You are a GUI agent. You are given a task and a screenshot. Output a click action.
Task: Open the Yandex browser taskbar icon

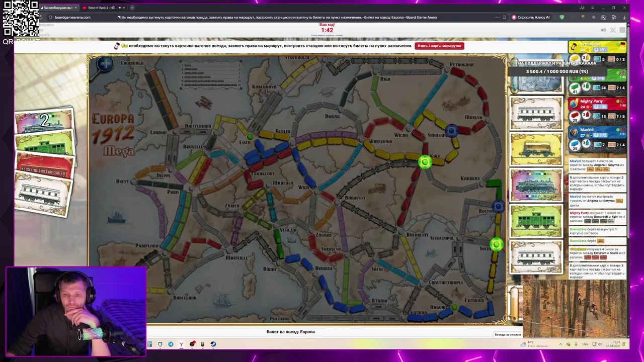181,344
